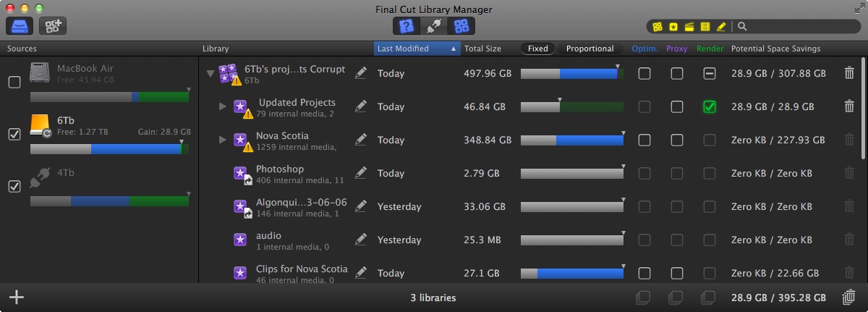The image size is (868, 312).
Task: Sort by Last Modified column
Action: pyautogui.click(x=417, y=49)
